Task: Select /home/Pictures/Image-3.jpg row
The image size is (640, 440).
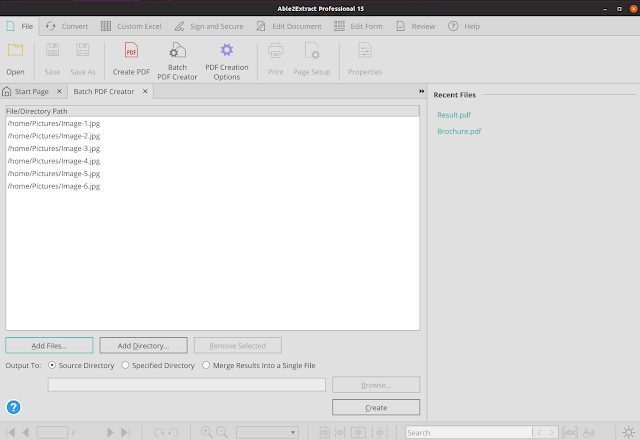Action: tap(212, 149)
